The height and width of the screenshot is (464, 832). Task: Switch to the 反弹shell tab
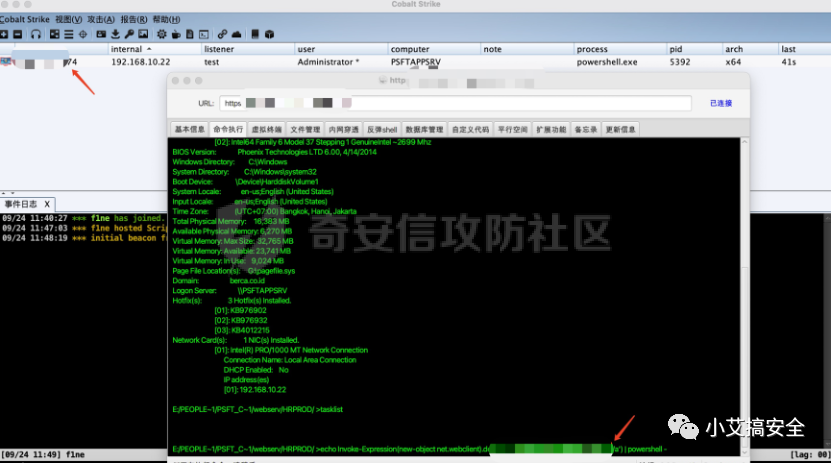point(382,129)
